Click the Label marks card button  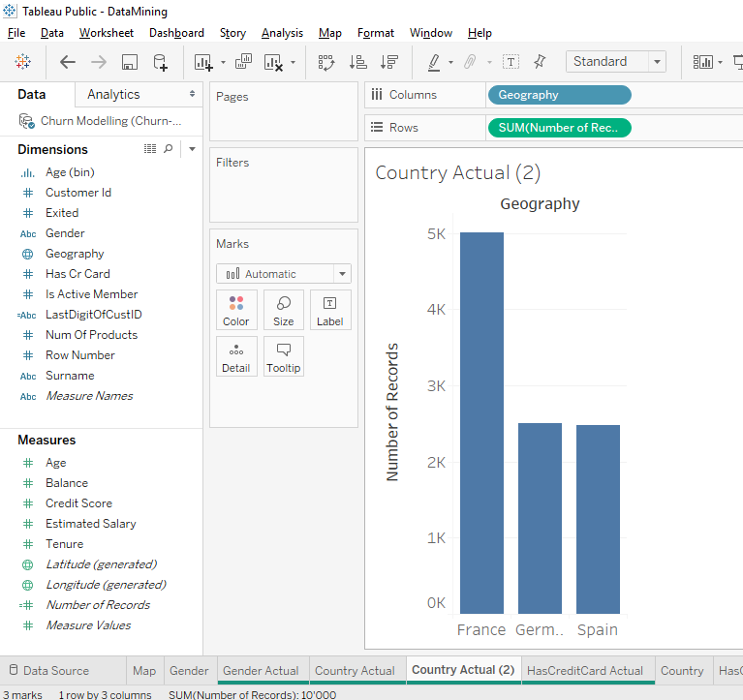[329, 310]
